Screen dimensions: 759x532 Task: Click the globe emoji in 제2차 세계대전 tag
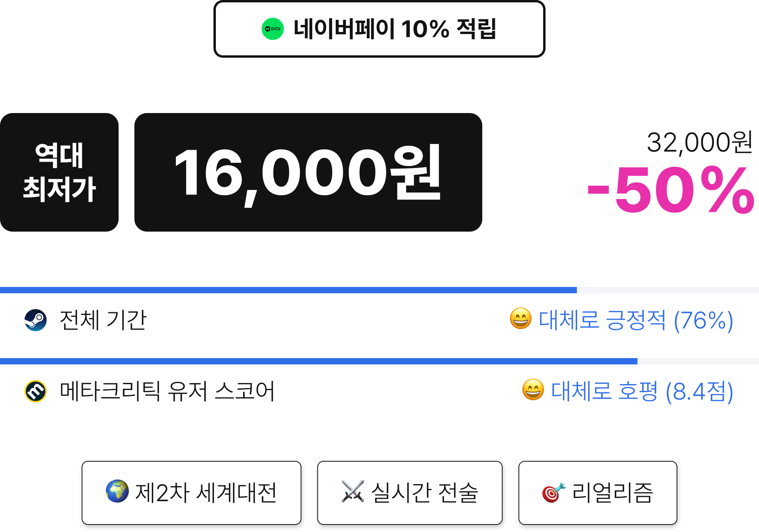(x=117, y=491)
